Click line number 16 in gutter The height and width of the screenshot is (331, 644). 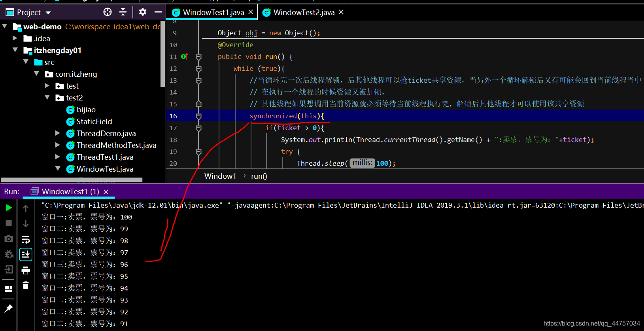pos(173,116)
